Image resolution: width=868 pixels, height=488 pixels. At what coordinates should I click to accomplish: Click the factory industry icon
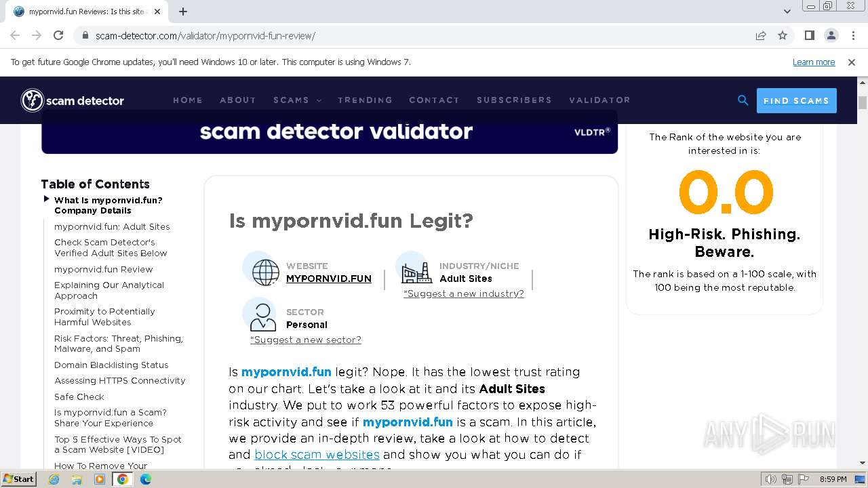tap(416, 272)
